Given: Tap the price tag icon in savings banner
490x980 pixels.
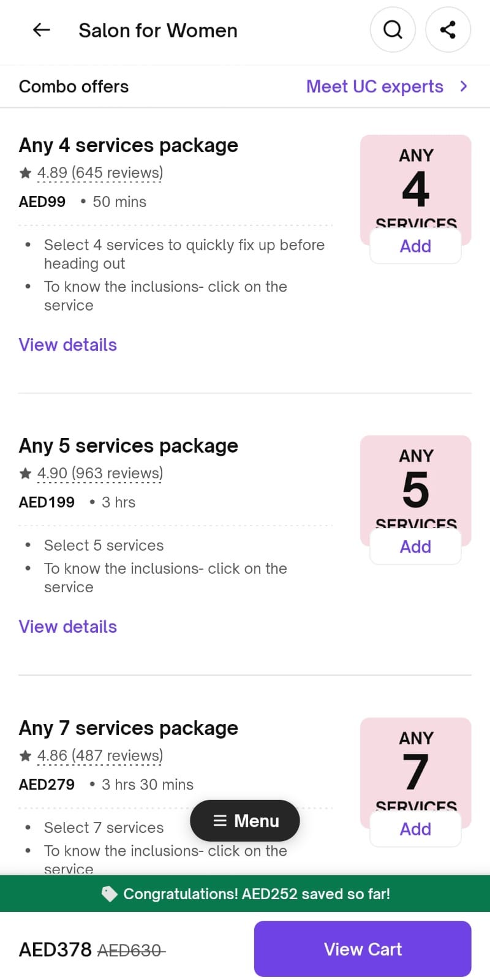Looking at the screenshot, I should click(109, 894).
